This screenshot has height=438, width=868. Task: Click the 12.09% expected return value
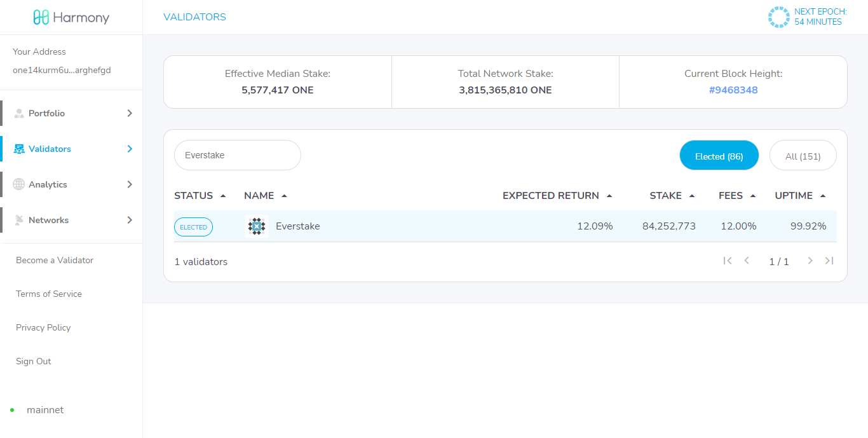click(x=595, y=226)
